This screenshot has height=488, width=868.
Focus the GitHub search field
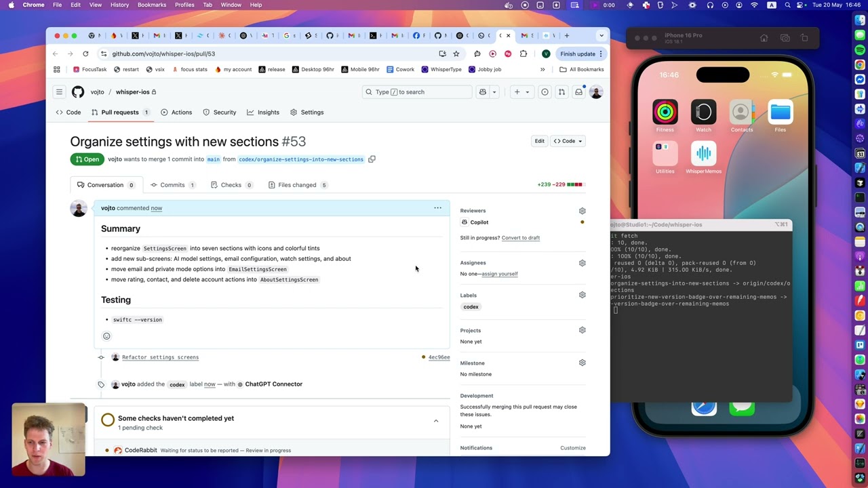pyautogui.click(x=416, y=92)
